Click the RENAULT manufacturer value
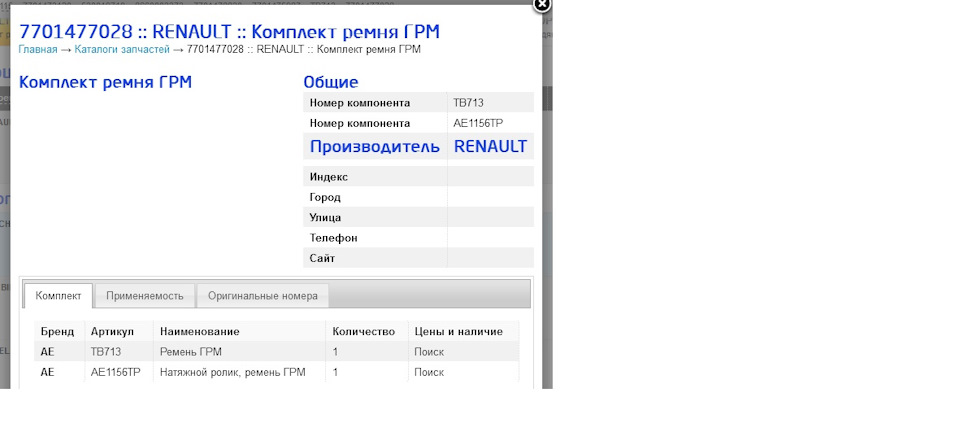960x441 pixels. pyautogui.click(x=490, y=146)
